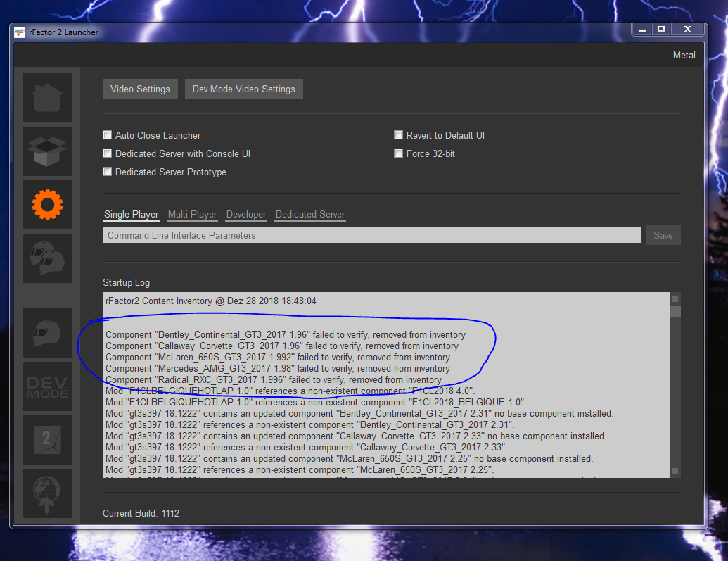Screen dimensions: 728x561
Task: Open the content packages box icon
Action: (47, 151)
